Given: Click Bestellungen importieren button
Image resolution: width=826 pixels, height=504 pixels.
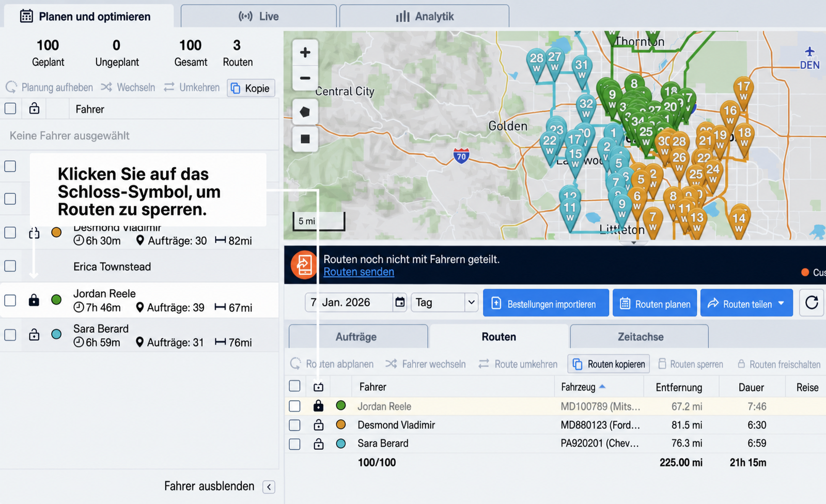Looking at the screenshot, I should pos(546,303).
